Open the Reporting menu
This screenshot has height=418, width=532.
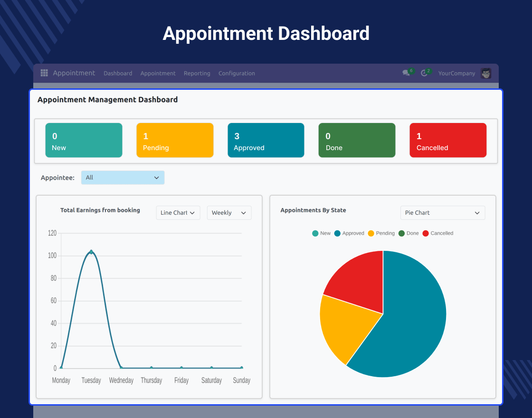point(197,74)
